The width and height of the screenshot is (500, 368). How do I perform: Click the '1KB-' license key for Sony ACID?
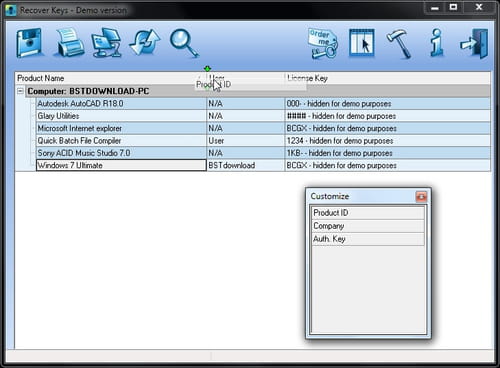pos(388,153)
